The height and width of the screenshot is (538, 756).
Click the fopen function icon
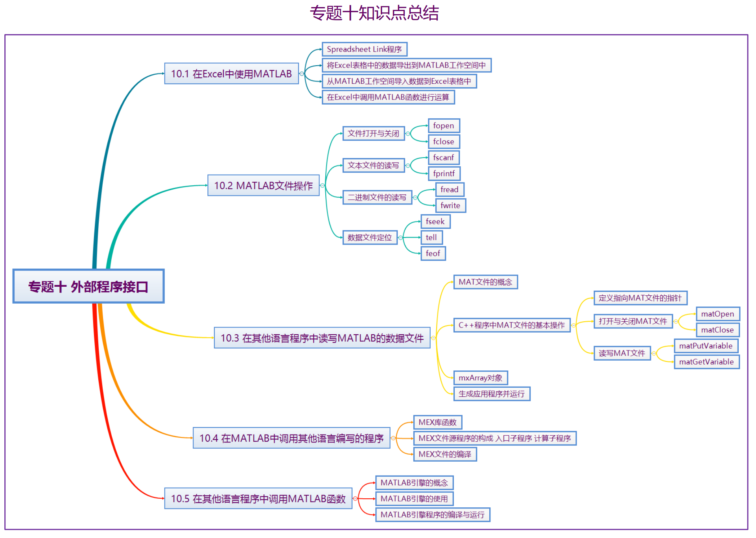pyautogui.click(x=439, y=127)
